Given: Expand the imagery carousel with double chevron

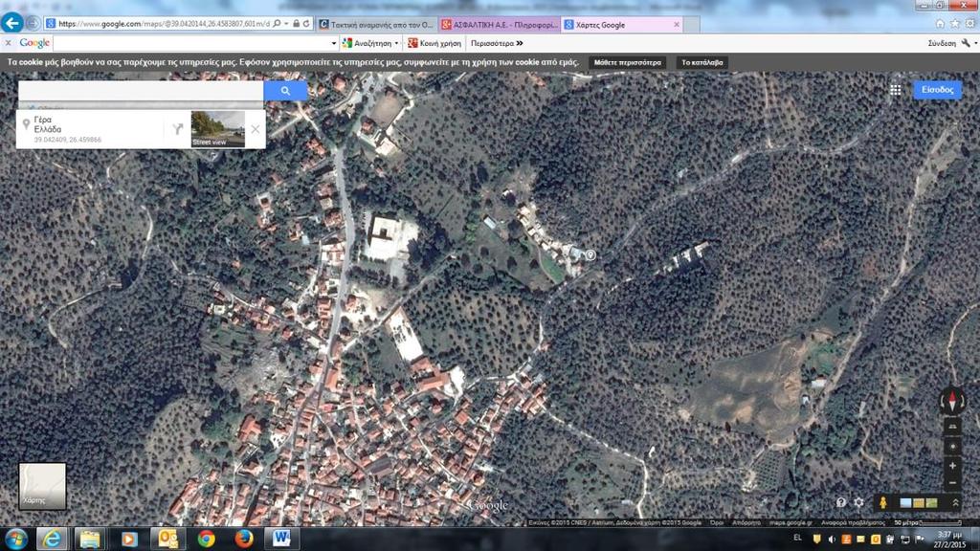Looking at the screenshot, I should click(x=956, y=502).
